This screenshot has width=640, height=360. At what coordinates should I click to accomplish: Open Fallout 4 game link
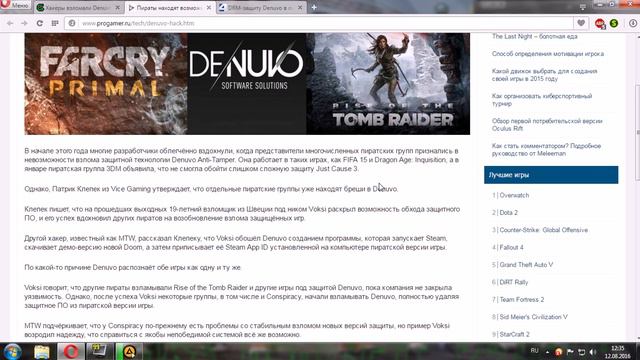(x=511, y=247)
